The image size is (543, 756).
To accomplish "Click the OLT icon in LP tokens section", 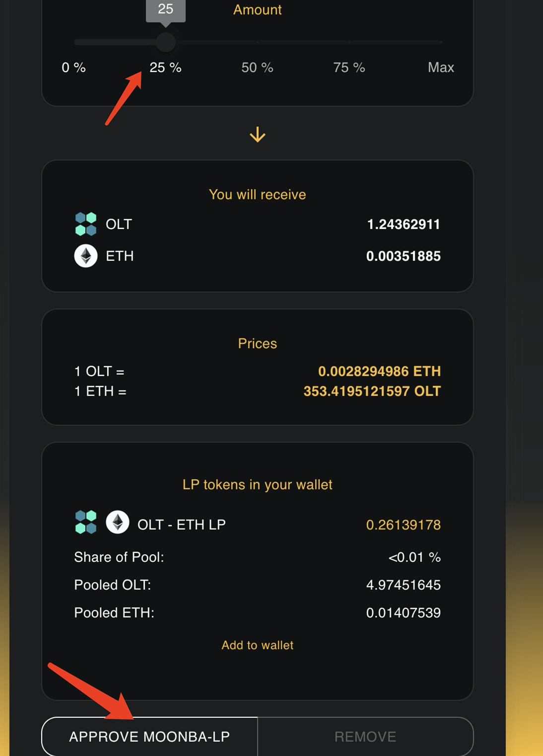I will pos(85,522).
